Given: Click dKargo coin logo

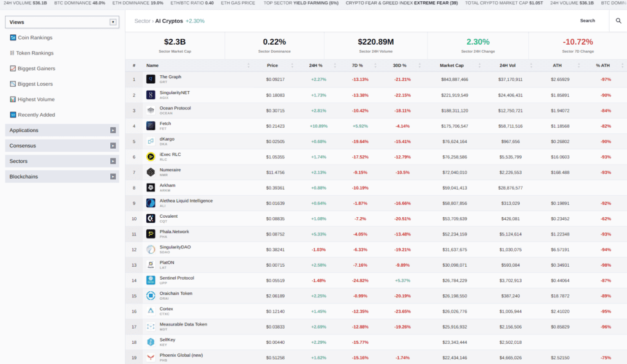Looking at the screenshot, I should click(x=151, y=141).
